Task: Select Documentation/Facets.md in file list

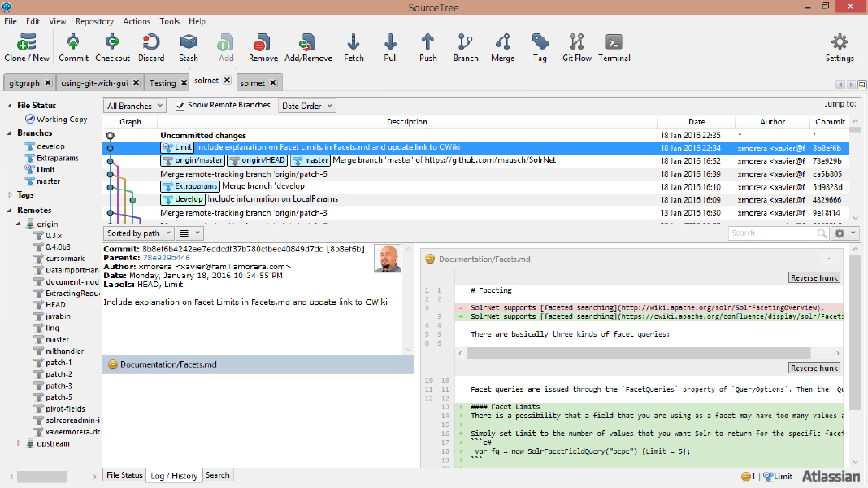Action: tap(258, 364)
